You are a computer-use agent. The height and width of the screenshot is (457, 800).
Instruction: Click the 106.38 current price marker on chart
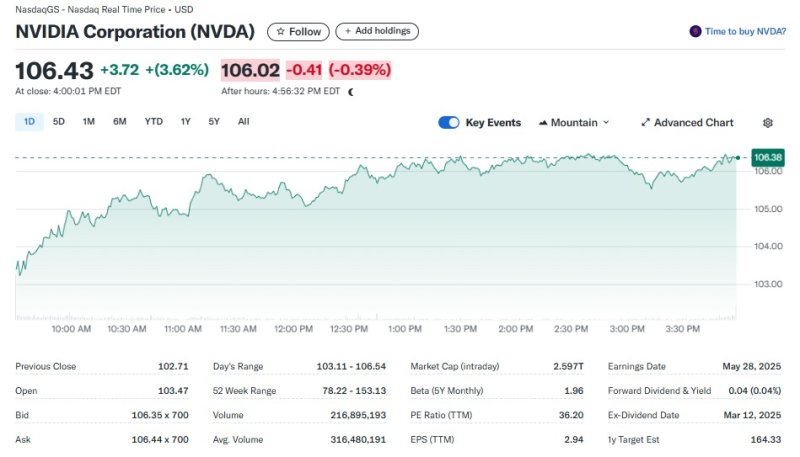768,157
